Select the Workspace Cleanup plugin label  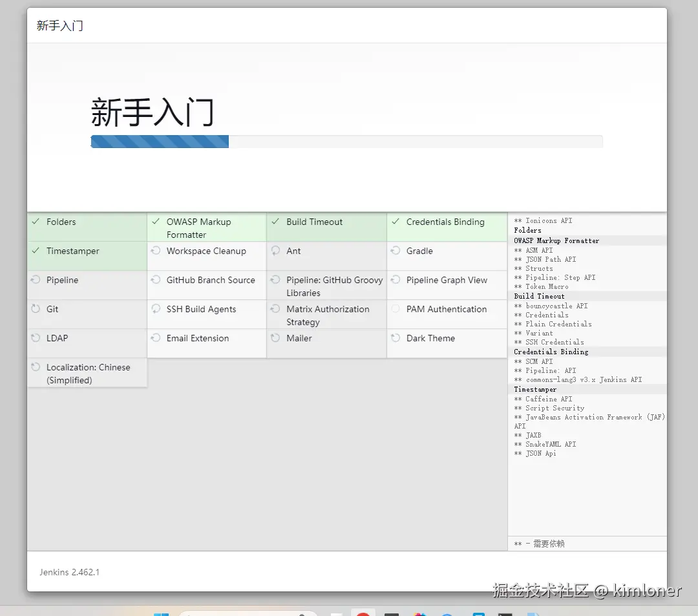point(206,251)
